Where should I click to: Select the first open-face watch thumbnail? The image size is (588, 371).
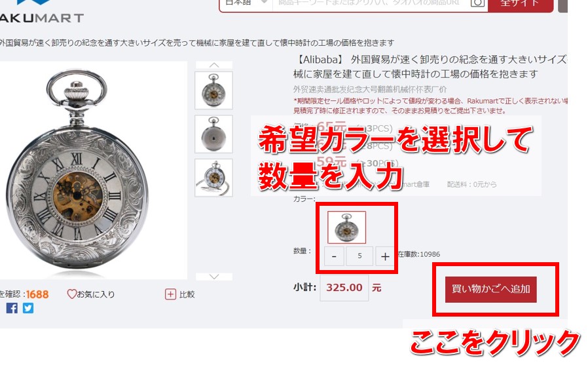click(213, 90)
